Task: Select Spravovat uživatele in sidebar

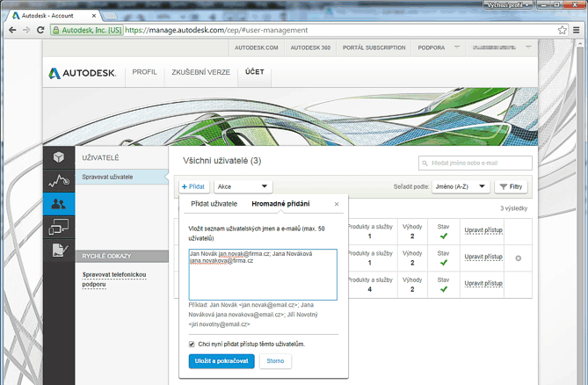Action: (x=122, y=177)
